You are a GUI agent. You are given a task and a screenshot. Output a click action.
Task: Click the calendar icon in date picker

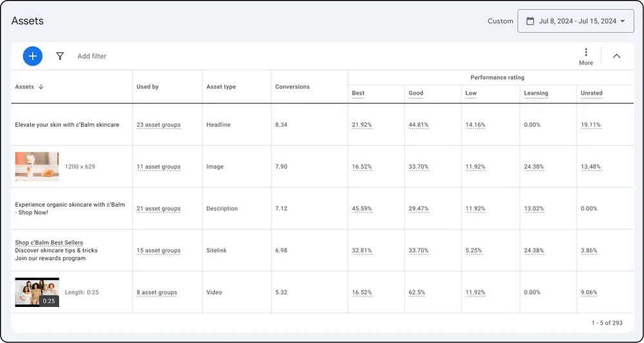(x=530, y=21)
